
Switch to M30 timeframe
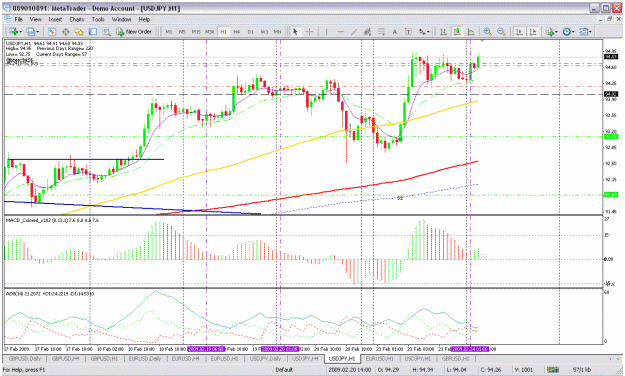point(210,31)
